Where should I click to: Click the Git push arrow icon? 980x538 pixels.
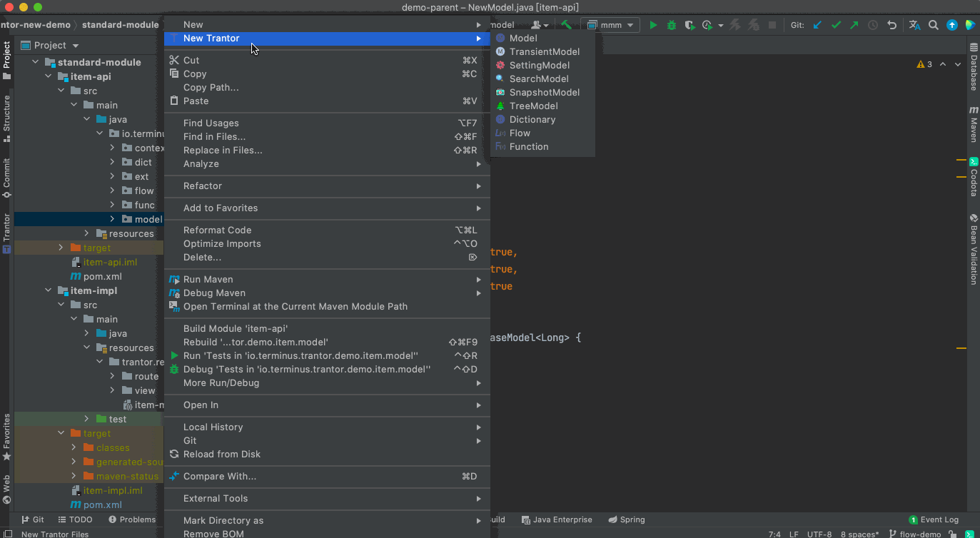(854, 25)
